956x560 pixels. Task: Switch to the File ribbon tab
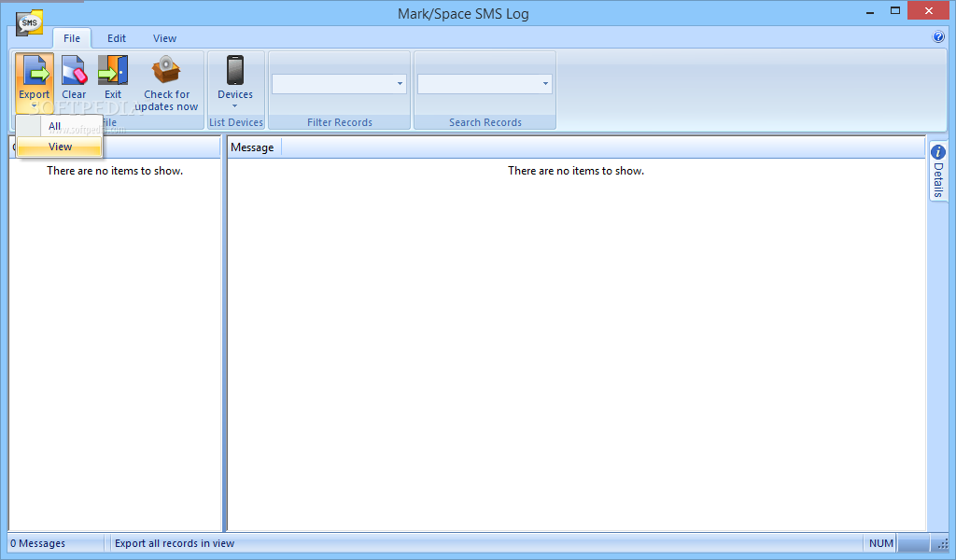tap(72, 38)
